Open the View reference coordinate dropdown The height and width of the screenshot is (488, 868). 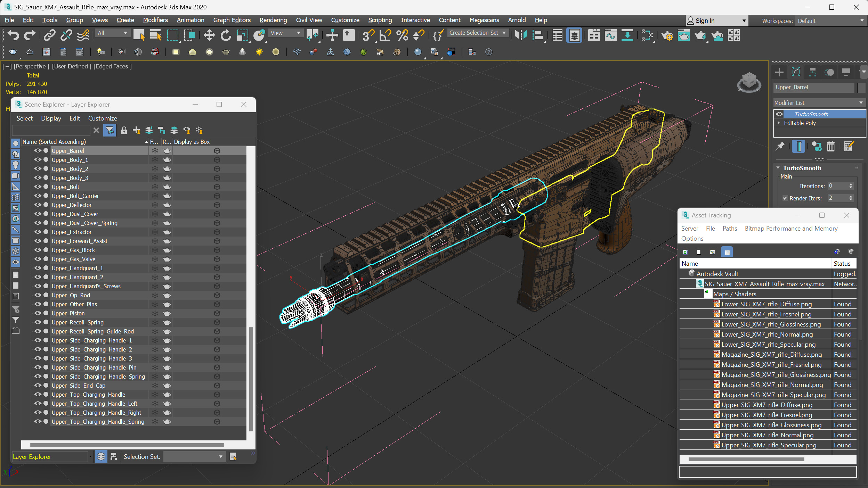285,33
